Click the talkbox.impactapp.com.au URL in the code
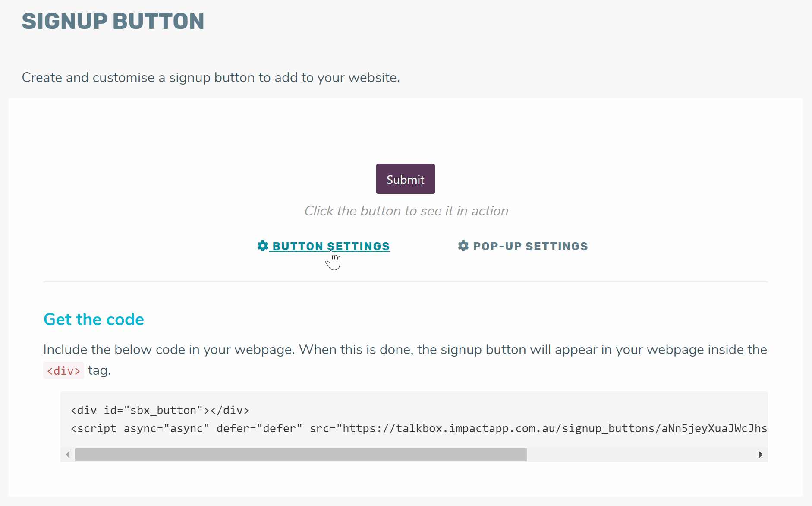This screenshot has height=506, width=812. [555, 428]
